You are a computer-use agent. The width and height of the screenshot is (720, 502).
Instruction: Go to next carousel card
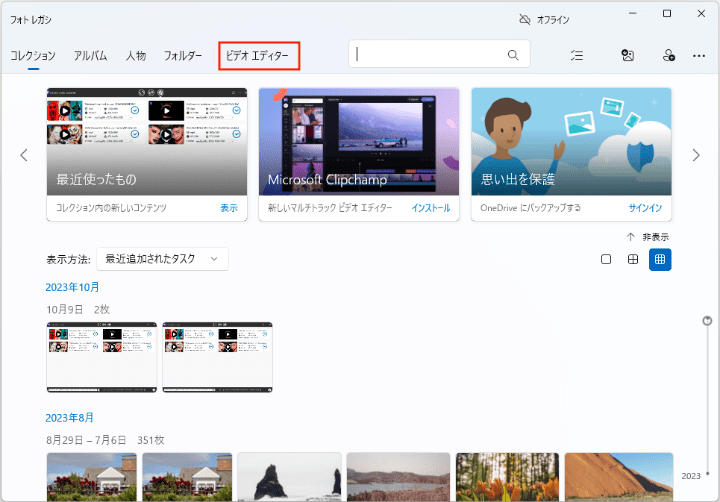pos(696,155)
